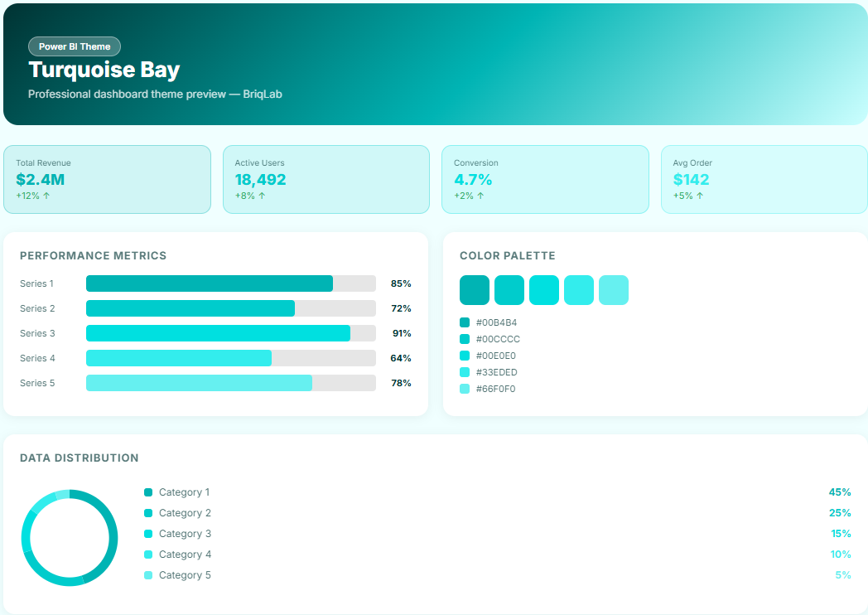Choose the lightest fifth large palette swatch
868x615 pixels.
point(614,290)
